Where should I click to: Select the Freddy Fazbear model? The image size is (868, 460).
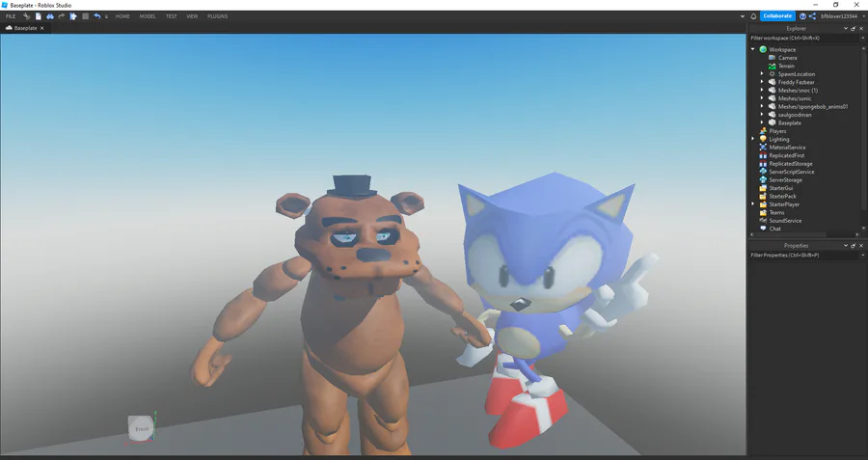(x=796, y=82)
